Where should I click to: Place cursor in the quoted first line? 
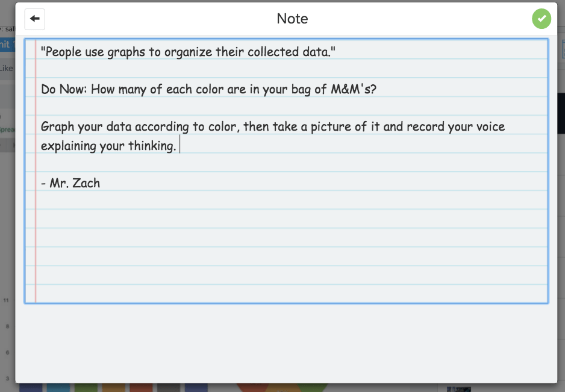187,52
